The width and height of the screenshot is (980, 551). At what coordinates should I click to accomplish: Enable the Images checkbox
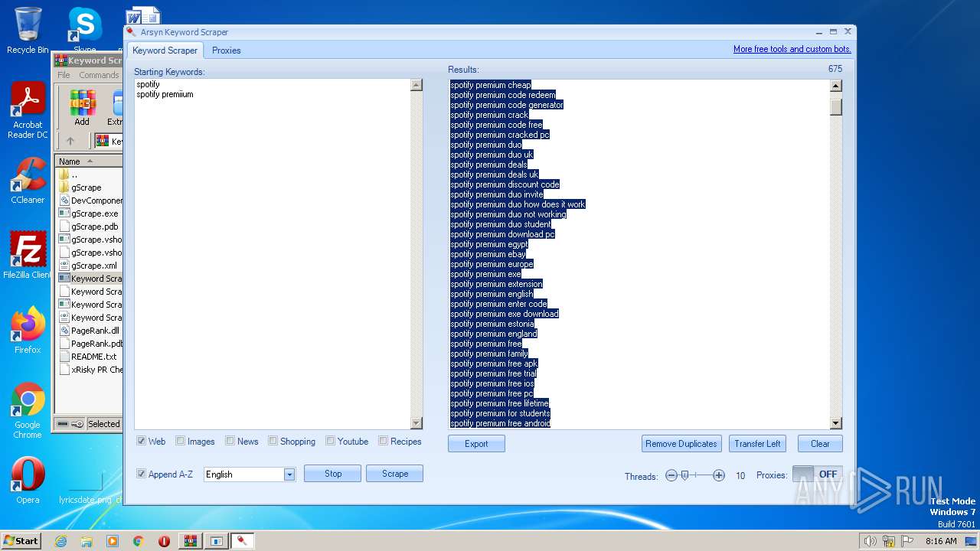180,441
